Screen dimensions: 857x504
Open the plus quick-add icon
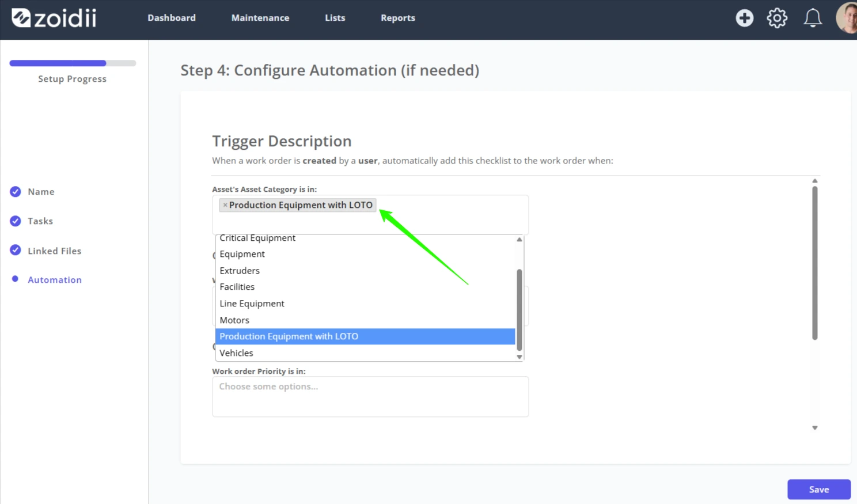(744, 18)
